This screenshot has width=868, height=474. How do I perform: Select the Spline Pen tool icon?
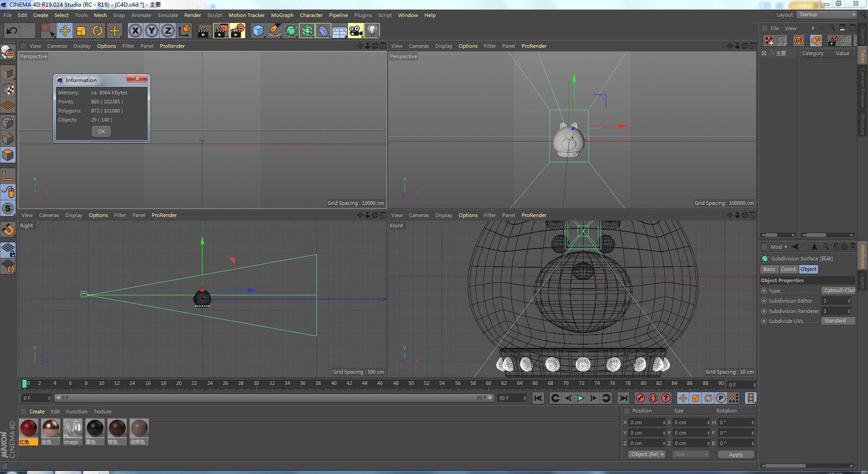point(274,31)
